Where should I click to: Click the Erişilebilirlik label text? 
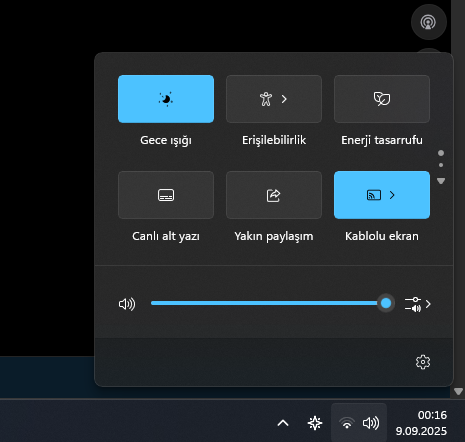click(x=274, y=140)
